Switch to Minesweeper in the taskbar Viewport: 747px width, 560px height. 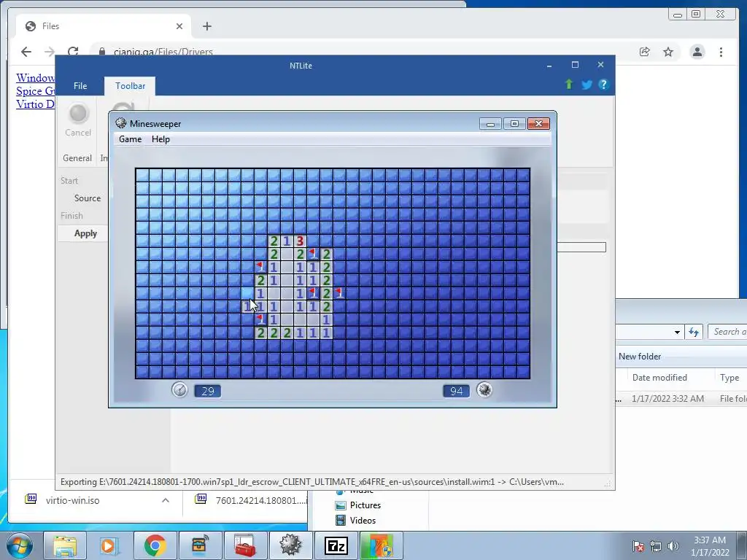click(290, 545)
